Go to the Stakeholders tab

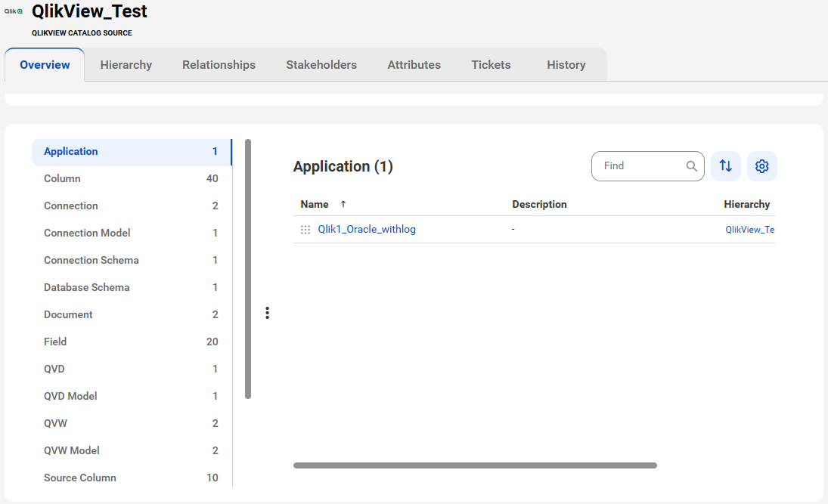coord(321,65)
